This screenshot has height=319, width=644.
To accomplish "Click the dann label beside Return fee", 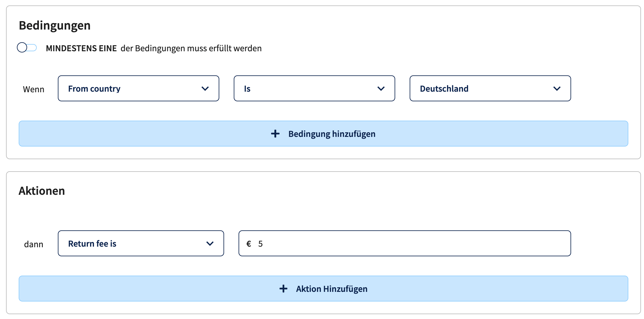I will pyautogui.click(x=34, y=244).
